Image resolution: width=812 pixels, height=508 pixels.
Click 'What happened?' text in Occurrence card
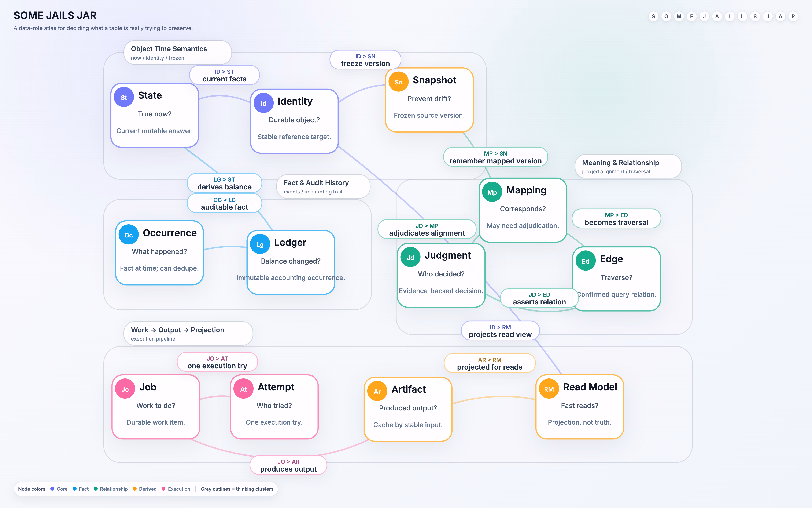click(159, 252)
